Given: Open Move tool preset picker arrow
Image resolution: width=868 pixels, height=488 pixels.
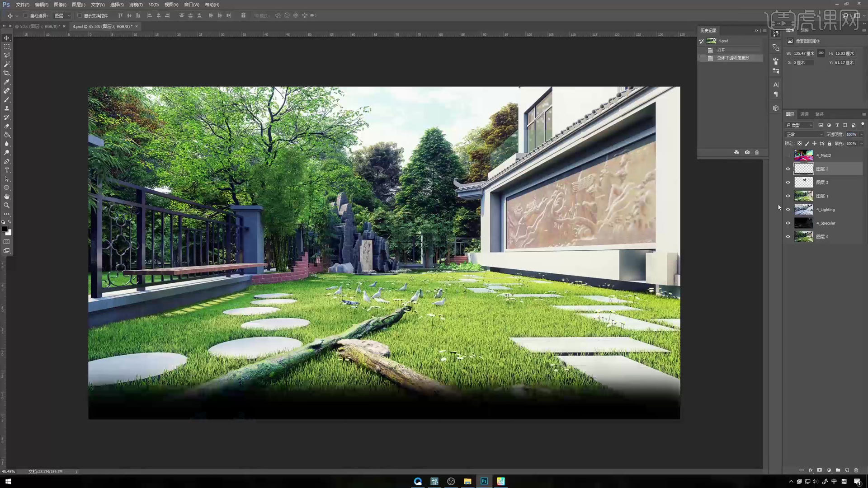Looking at the screenshot, I should click(x=17, y=15).
